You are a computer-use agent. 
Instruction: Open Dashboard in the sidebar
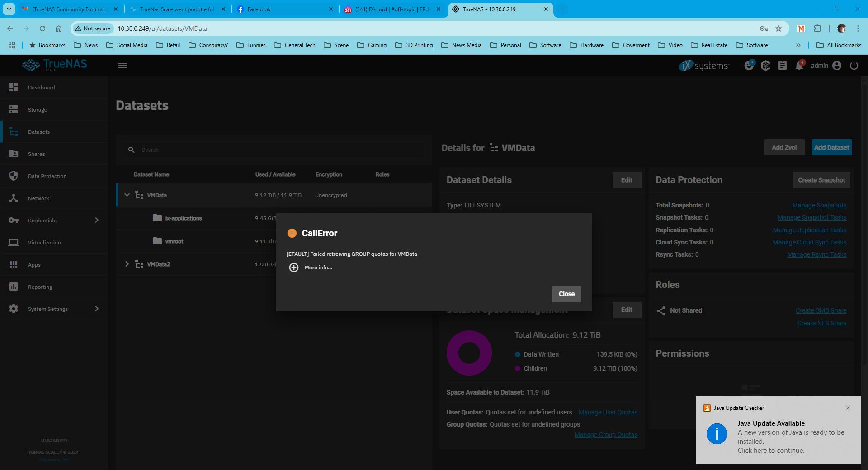click(41, 88)
